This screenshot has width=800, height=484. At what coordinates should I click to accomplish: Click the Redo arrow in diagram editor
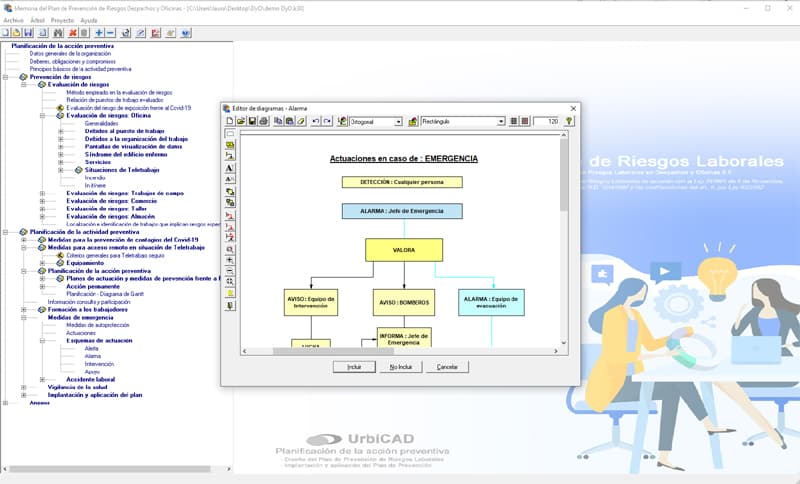[x=328, y=121]
